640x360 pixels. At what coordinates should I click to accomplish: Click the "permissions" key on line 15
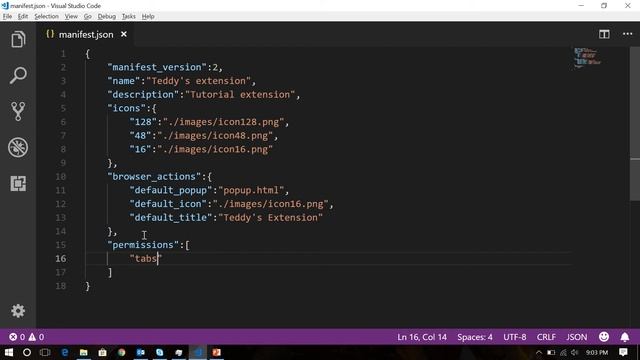click(143, 245)
